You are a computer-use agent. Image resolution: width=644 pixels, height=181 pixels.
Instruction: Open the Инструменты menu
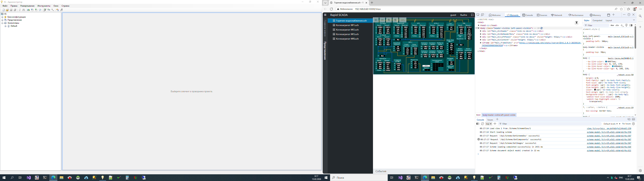tap(44, 6)
